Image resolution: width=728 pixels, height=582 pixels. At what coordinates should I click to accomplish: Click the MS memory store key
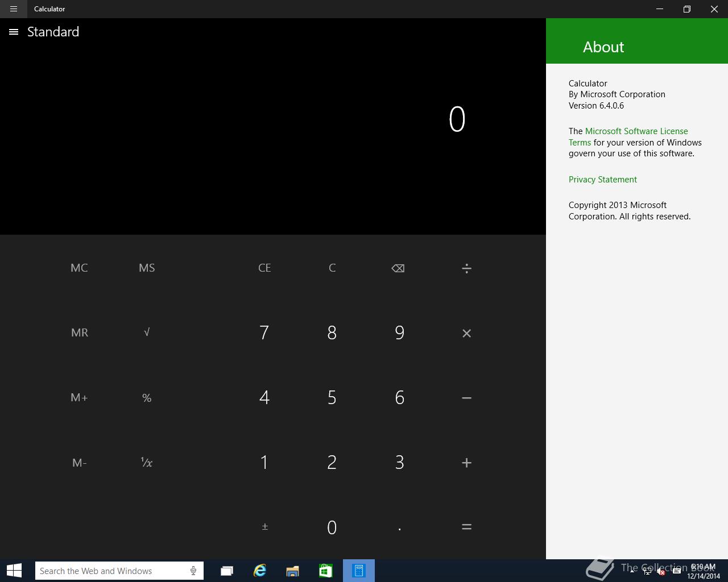click(x=147, y=268)
